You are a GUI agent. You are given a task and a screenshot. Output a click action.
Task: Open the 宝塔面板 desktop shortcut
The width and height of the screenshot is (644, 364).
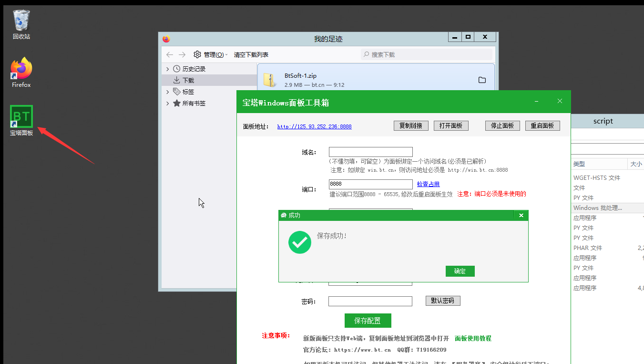21,121
